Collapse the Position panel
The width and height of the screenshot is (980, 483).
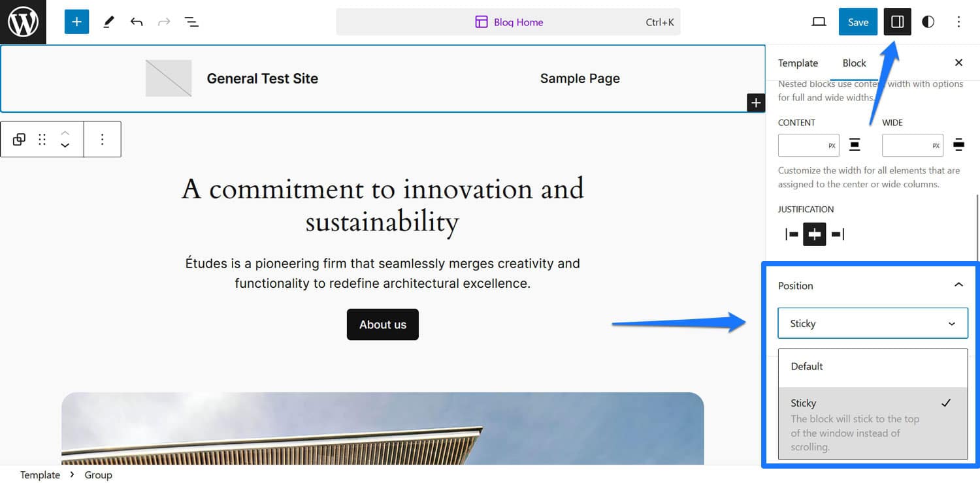pos(958,285)
